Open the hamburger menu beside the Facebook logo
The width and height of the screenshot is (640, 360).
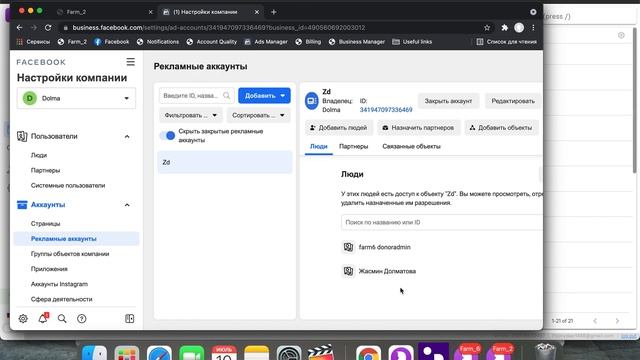[x=130, y=62]
